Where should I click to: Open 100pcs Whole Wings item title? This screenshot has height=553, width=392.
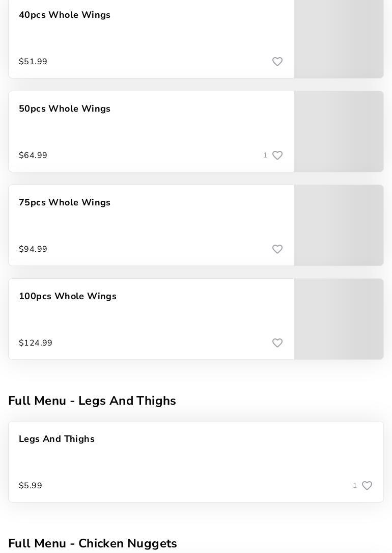(x=68, y=297)
